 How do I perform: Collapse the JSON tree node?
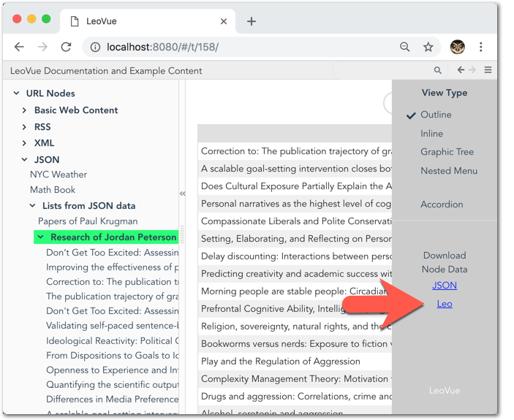coord(25,160)
